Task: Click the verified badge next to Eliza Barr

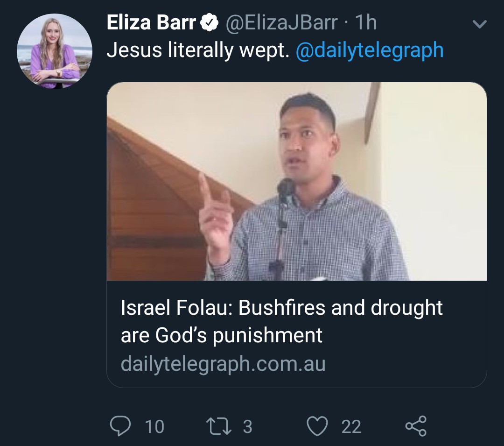Action: [x=210, y=23]
